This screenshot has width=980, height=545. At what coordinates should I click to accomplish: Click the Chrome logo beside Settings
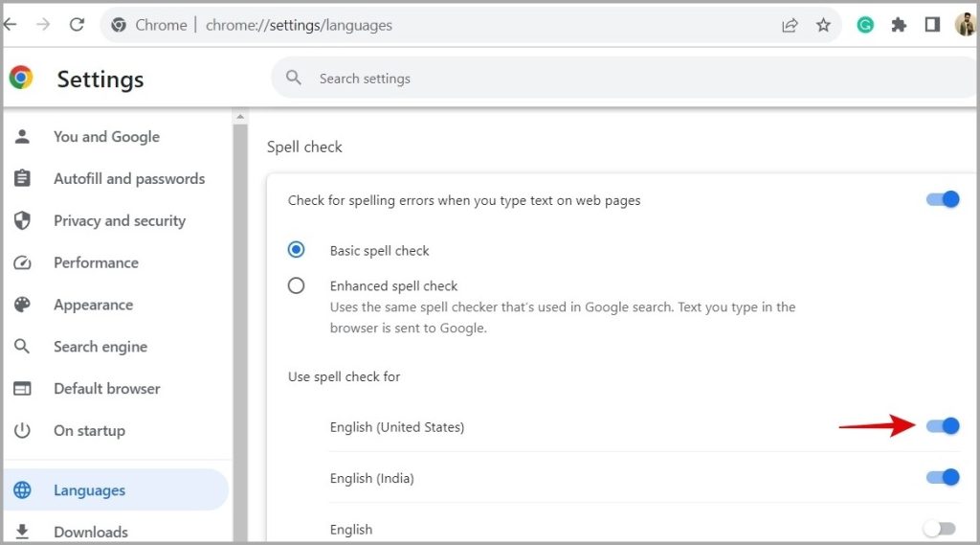[21, 78]
